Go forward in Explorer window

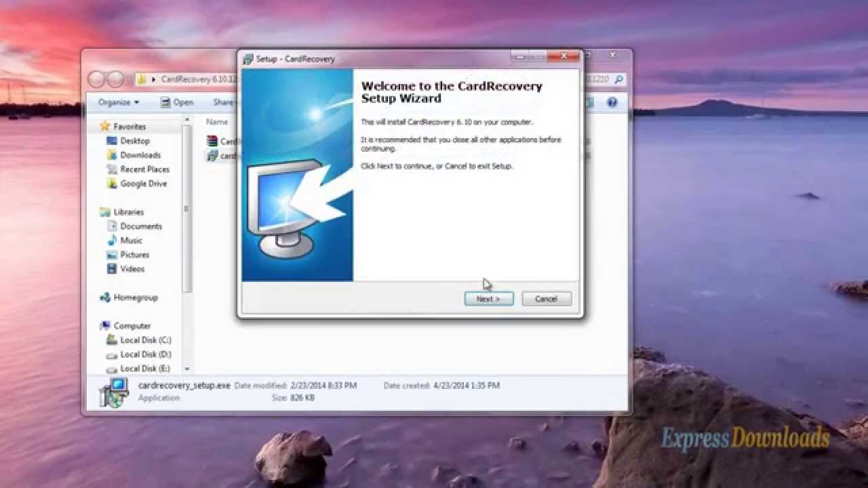click(115, 79)
